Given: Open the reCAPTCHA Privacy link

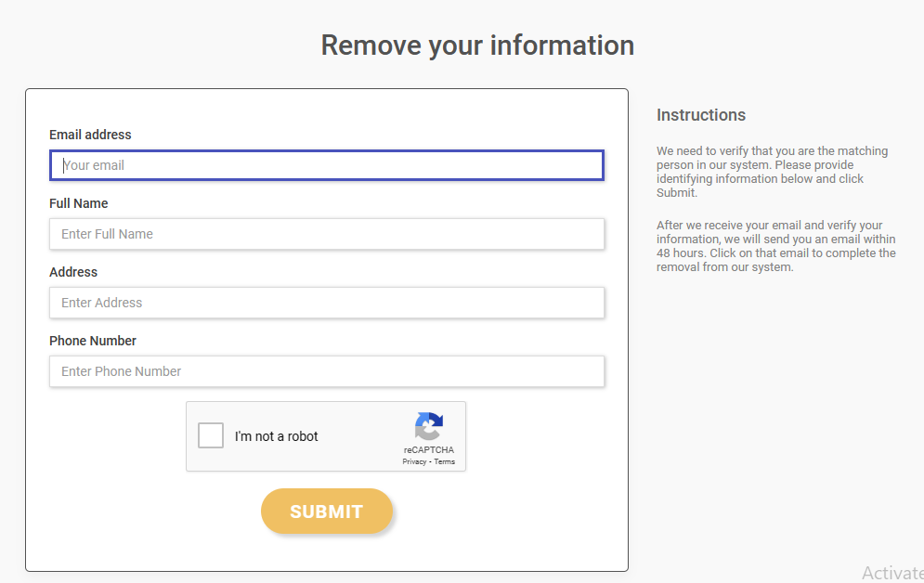Looking at the screenshot, I should [414, 461].
